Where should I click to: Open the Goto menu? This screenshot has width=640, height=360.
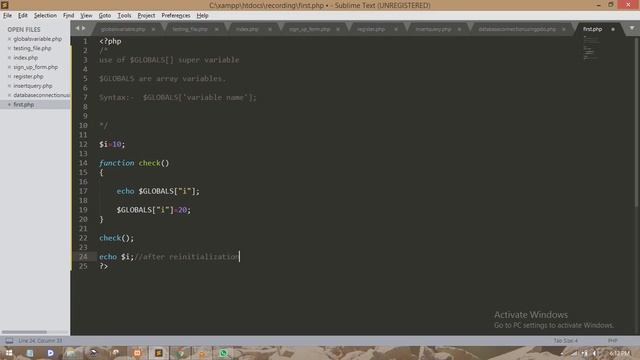(x=104, y=16)
